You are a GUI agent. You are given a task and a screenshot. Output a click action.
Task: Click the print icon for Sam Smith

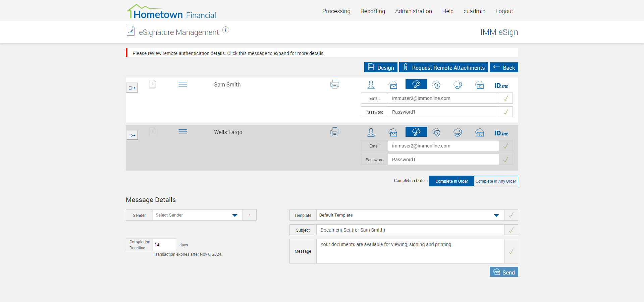coord(334,84)
